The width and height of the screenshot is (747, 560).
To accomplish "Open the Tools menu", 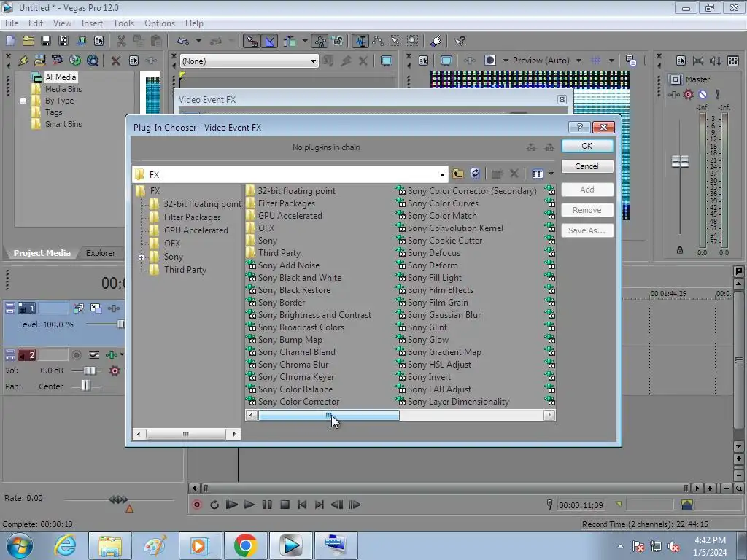I will (x=123, y=23).
